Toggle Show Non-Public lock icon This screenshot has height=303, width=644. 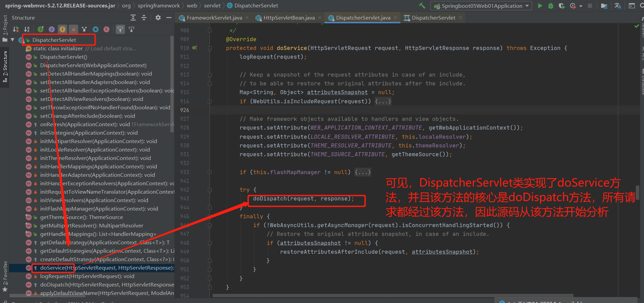73,29
